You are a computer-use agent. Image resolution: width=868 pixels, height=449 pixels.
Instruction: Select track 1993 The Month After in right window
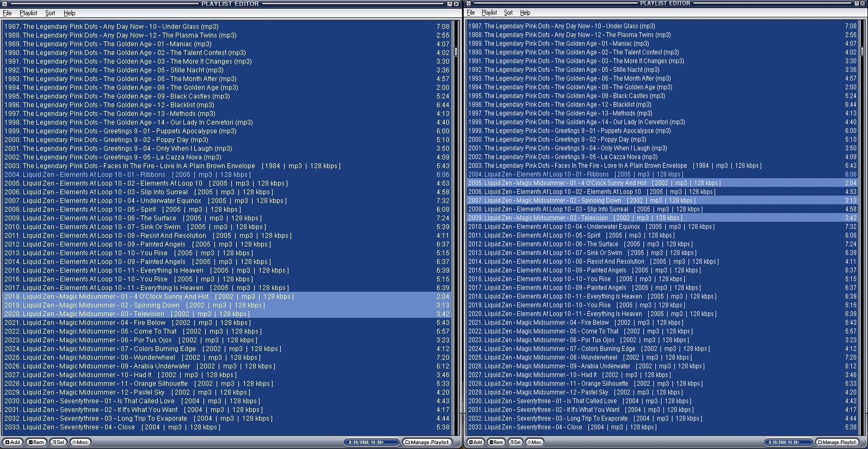click(662, 78)
